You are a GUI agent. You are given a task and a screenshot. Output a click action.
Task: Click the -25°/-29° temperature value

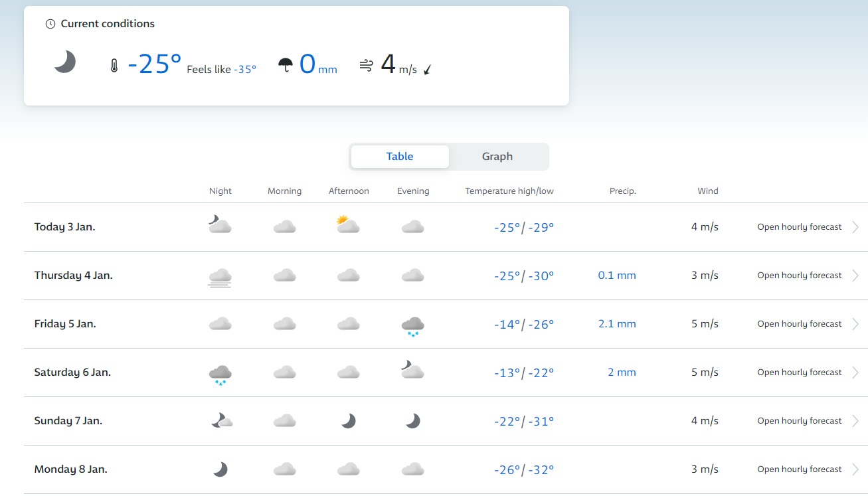524,228
